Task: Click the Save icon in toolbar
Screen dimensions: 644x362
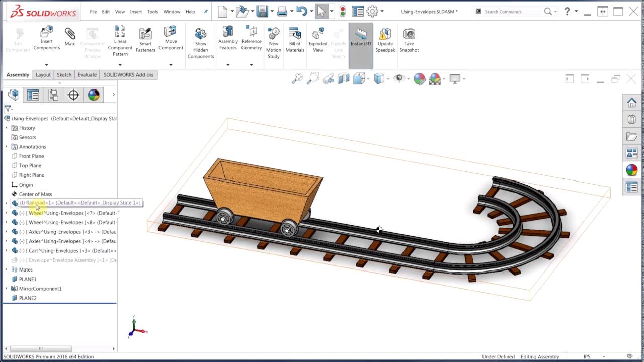Action: coord(262,11)
